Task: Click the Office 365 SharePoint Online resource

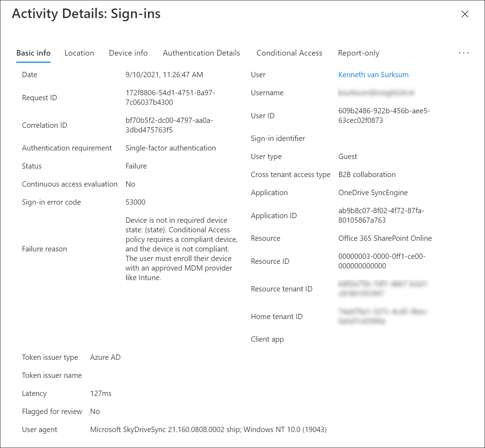Action: point(385,238)
